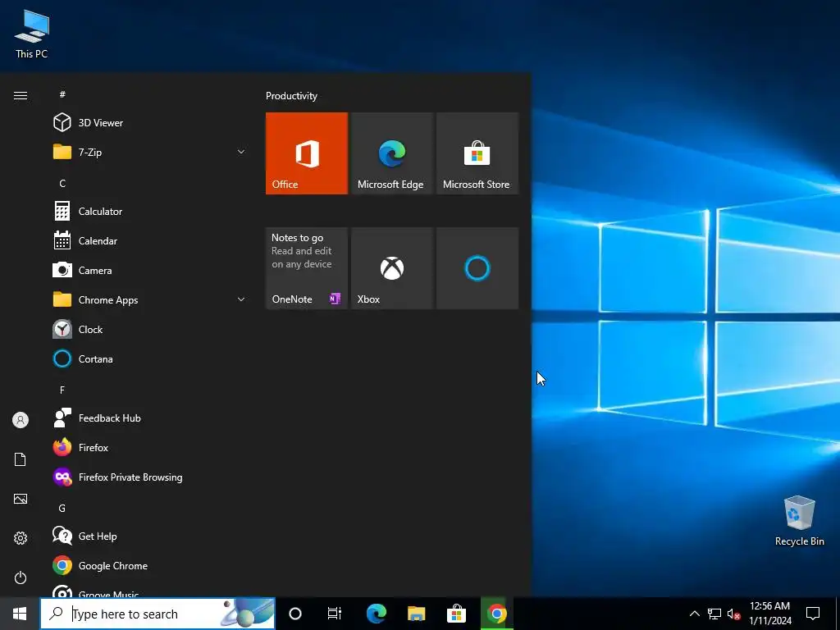The height and width of the screenshot is (630, 840).
Task: Open the 7-Zip folder entry
Action: pos(150,152)
